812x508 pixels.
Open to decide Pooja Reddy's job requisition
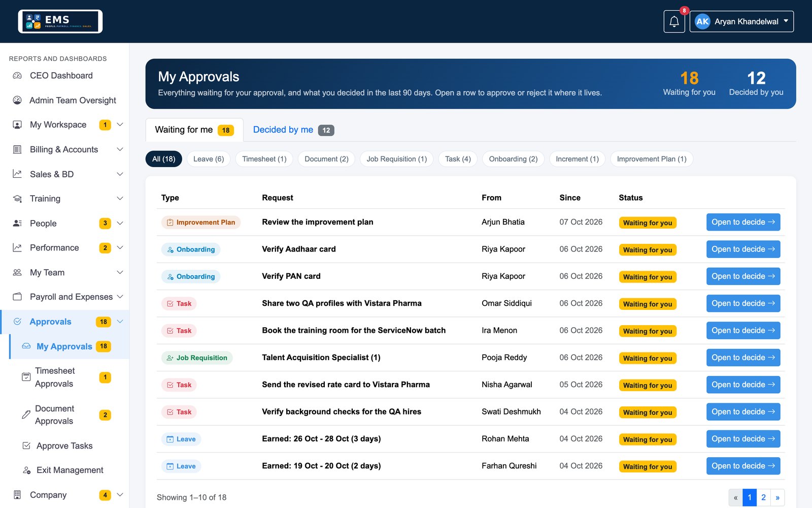coord(743,358)
